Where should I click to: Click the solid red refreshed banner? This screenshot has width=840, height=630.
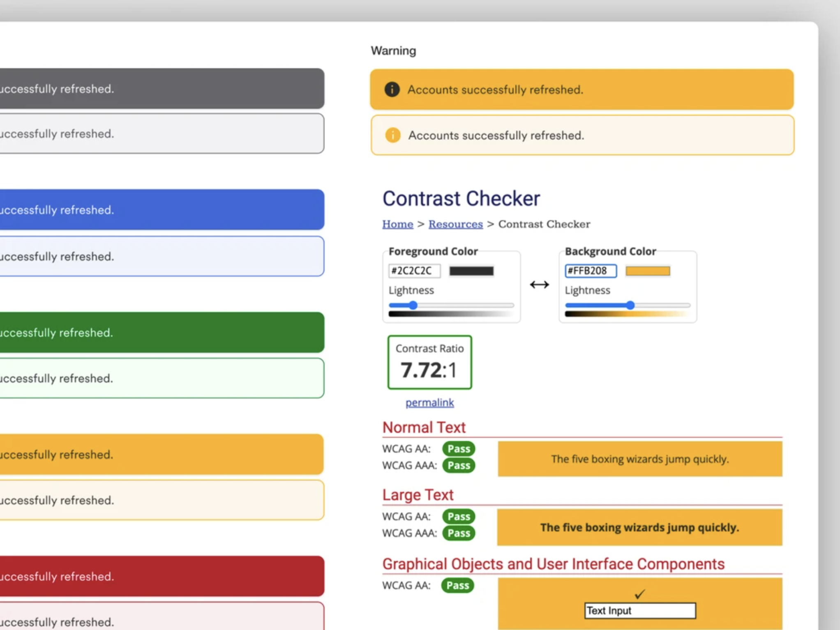162,576
